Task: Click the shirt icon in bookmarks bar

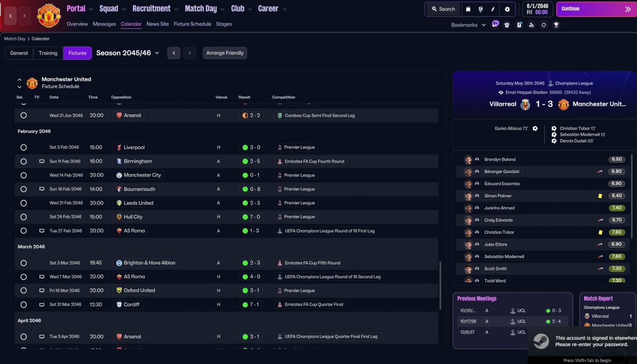Action: [x=507, y=25]
